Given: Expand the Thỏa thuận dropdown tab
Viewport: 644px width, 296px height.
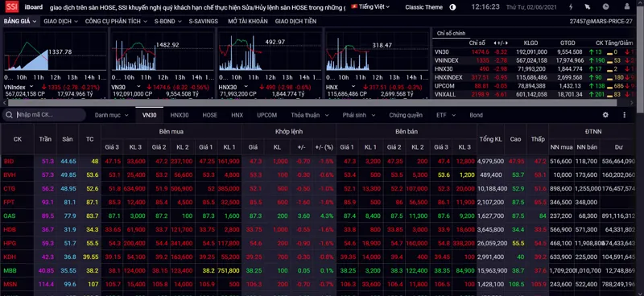Looking at the screenshot, I should (x=310, y=115).
